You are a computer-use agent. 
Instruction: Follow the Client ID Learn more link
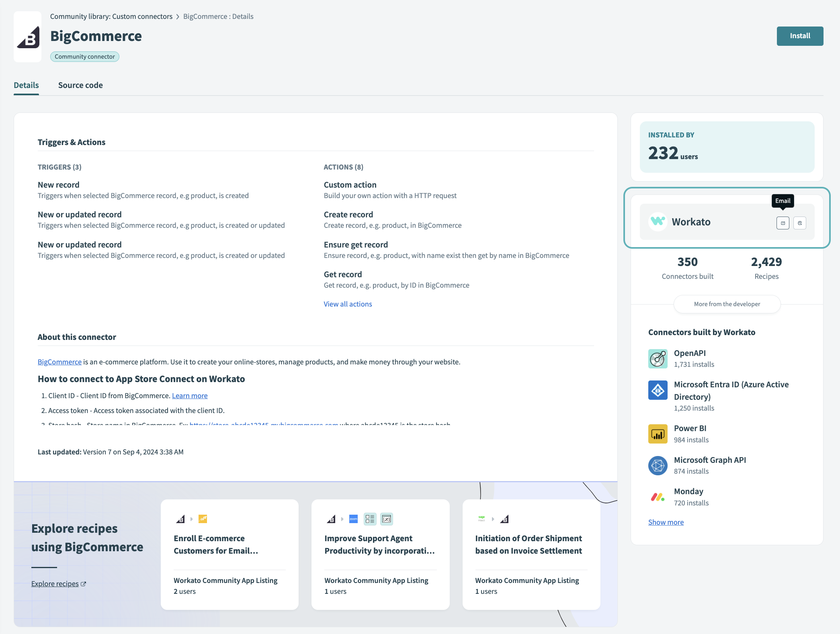pos(190,396)
